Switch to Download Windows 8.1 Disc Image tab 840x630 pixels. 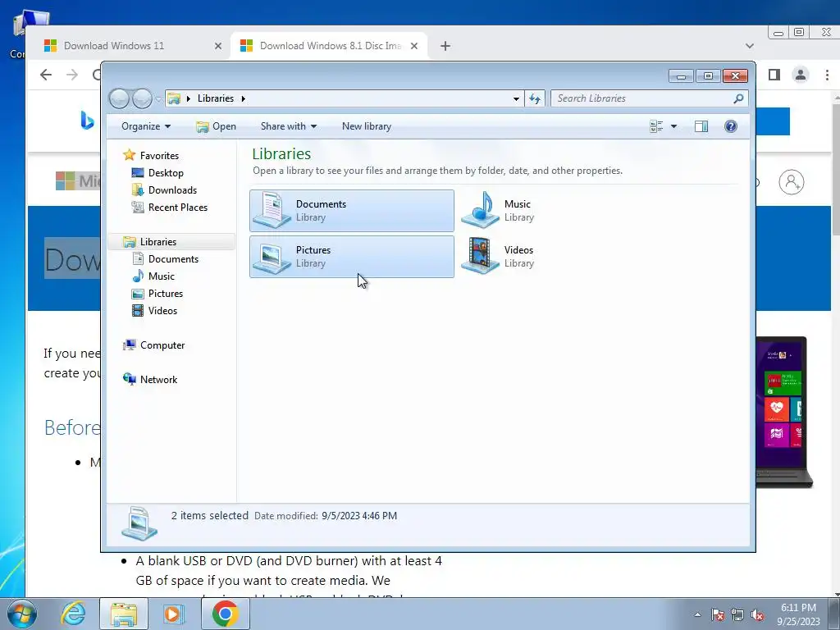click(x=328, y=46)
